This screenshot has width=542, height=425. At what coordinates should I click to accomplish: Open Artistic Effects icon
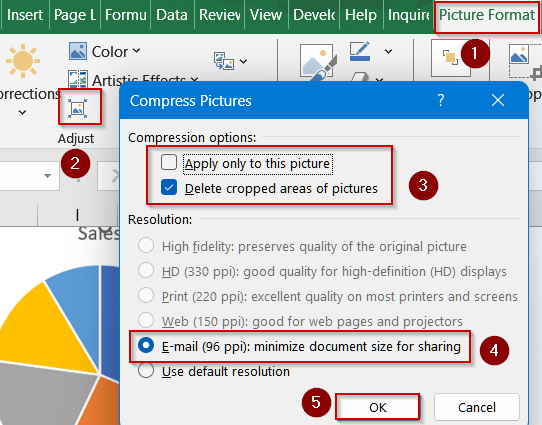78,79
